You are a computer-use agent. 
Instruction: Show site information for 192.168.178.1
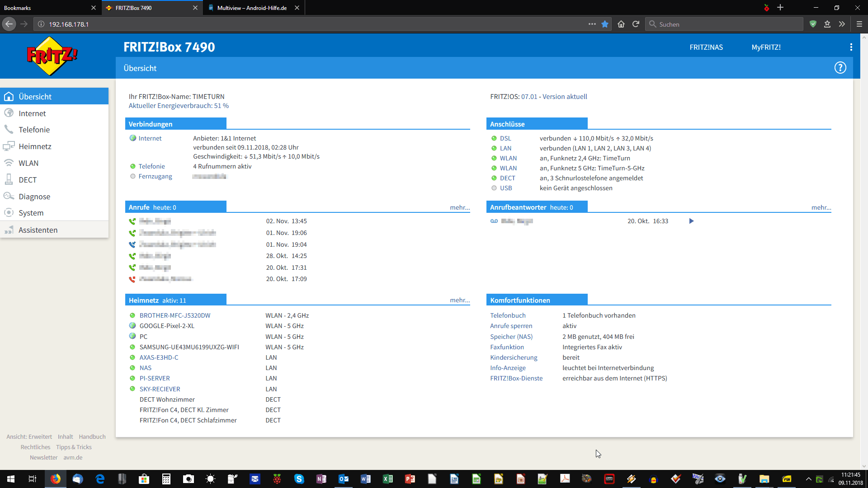[41, 24]
